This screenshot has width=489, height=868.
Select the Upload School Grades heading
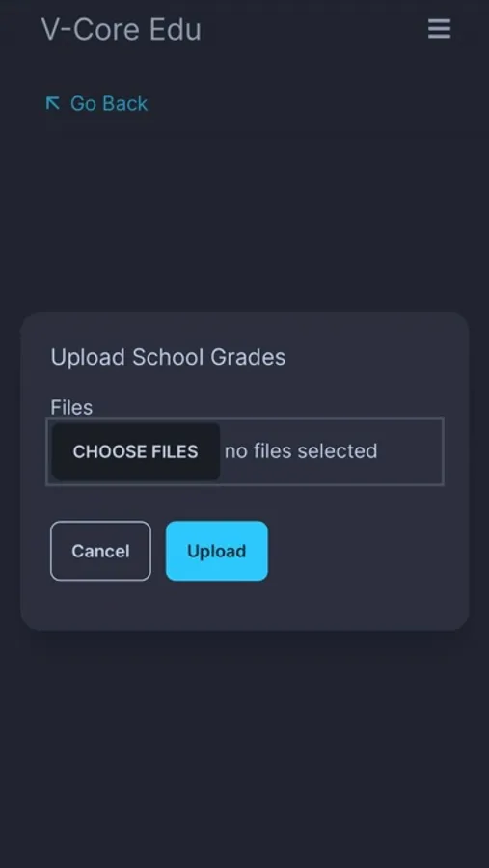[168, 357]
